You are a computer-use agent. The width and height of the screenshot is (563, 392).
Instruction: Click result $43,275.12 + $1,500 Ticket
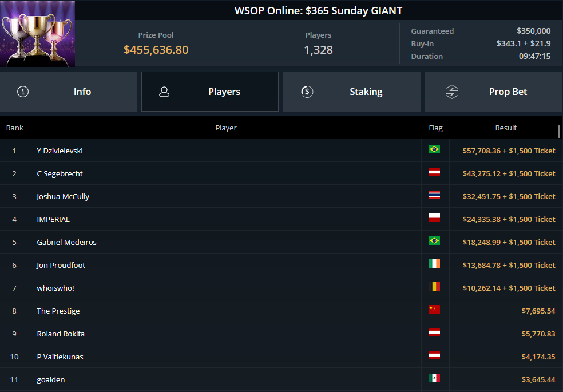tap(509, 174)
